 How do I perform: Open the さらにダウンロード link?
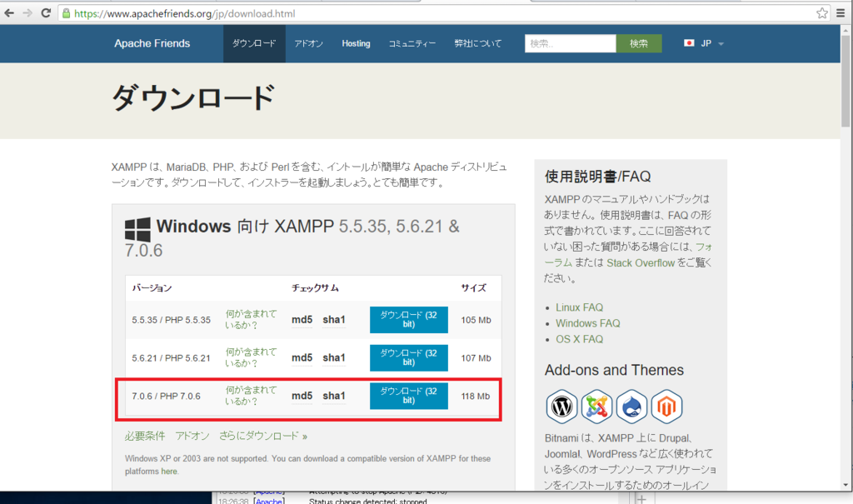point(262,436)
